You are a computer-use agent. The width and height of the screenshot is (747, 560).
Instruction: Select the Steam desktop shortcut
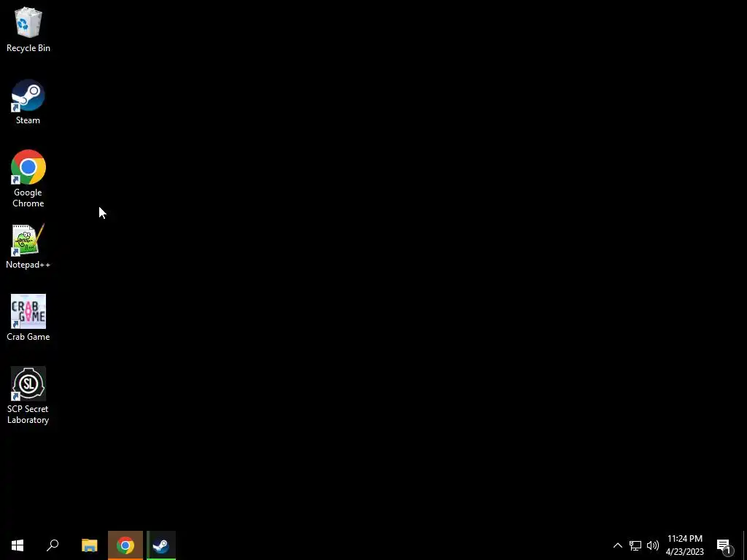(x=28, y=102)
